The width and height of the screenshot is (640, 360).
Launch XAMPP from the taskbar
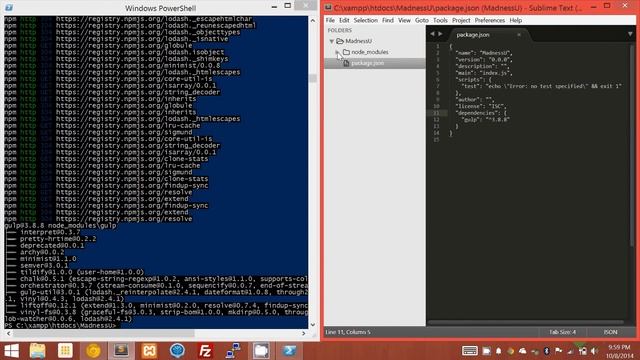149,351
